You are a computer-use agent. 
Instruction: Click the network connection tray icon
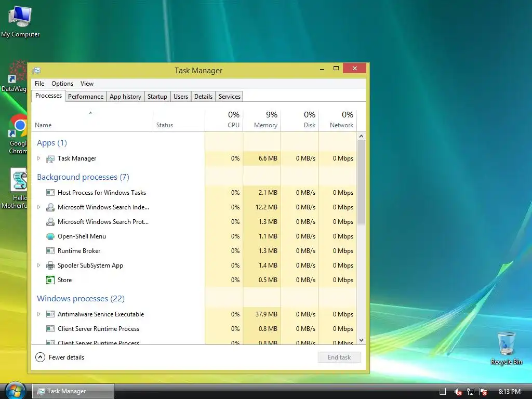coord(471,392)
